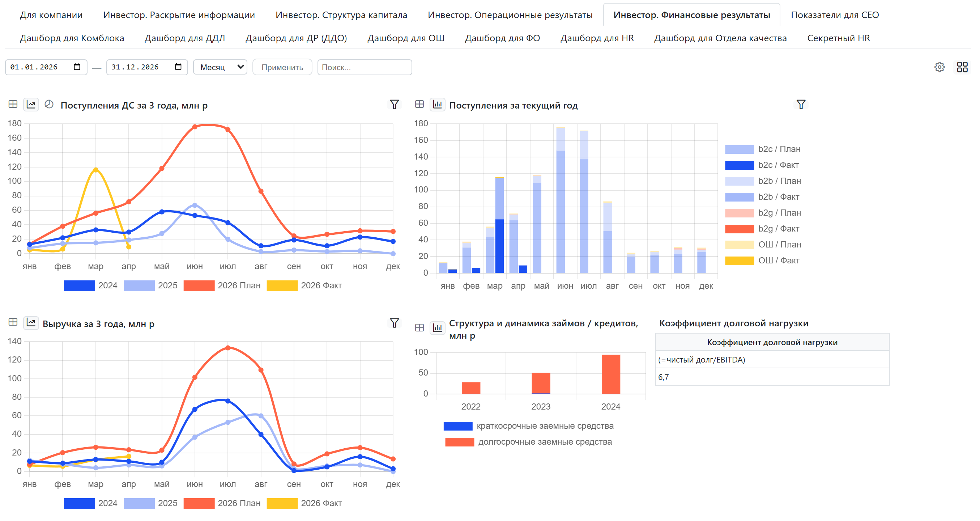Open Дашборд для ФО tab

point(502,38)
